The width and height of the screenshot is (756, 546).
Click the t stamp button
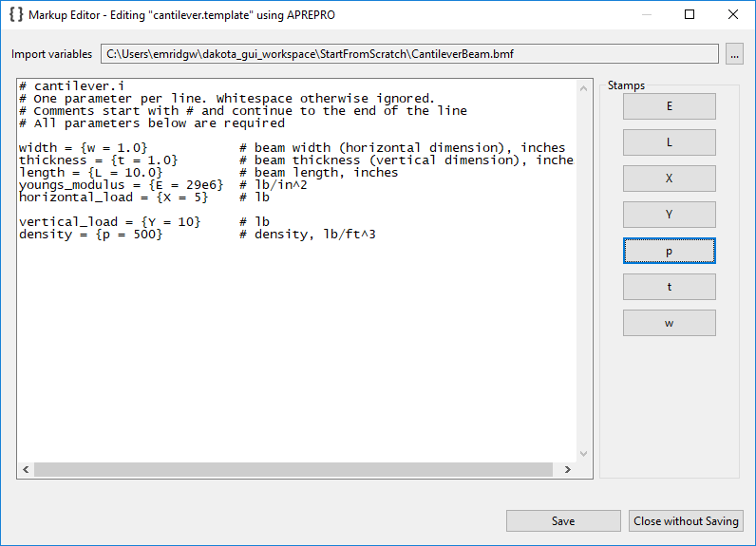[x=670, y=287]
